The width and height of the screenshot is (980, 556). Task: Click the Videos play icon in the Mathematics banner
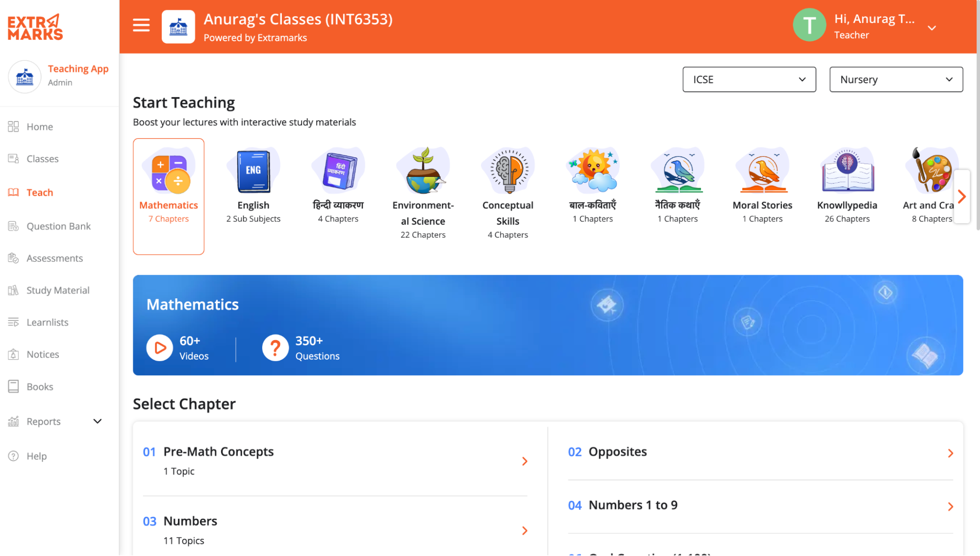159,348
